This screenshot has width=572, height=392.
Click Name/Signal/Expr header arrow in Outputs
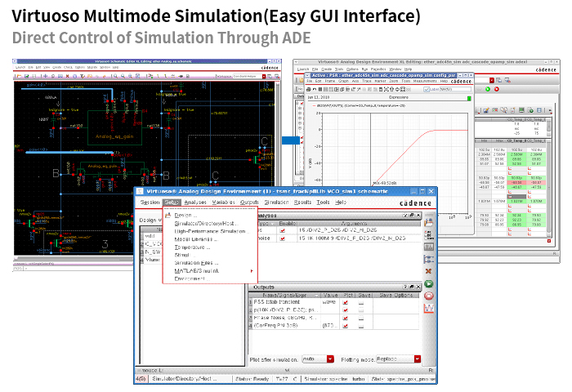coord(316,295)
